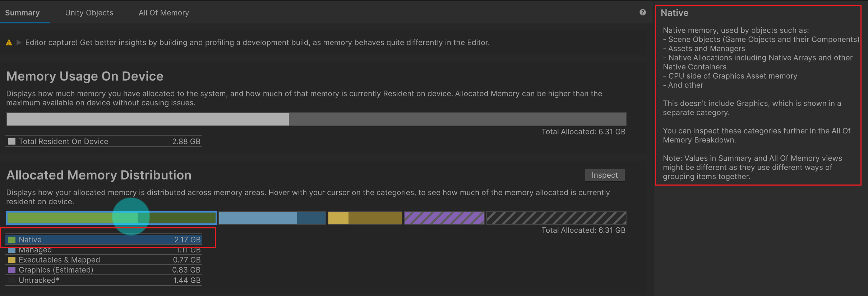
Task: Click the blue Managed bar segment
Action: (x=272, y=218)
